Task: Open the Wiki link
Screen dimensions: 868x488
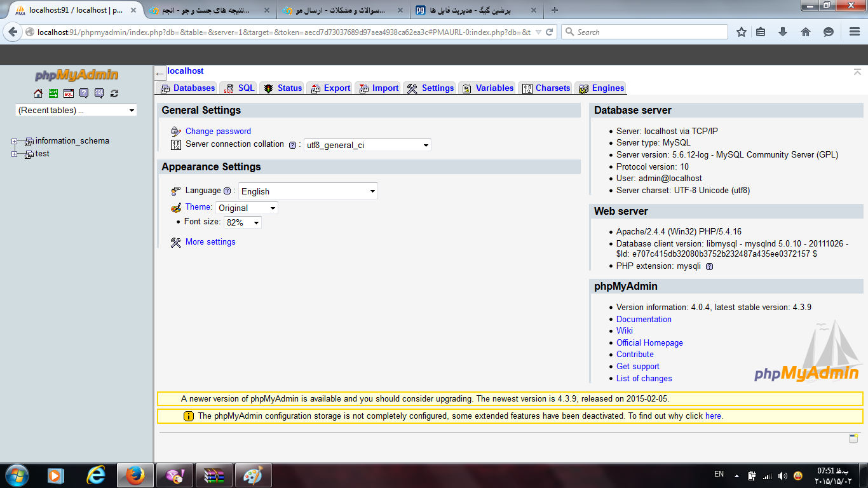Action: (x=625, y=331)
